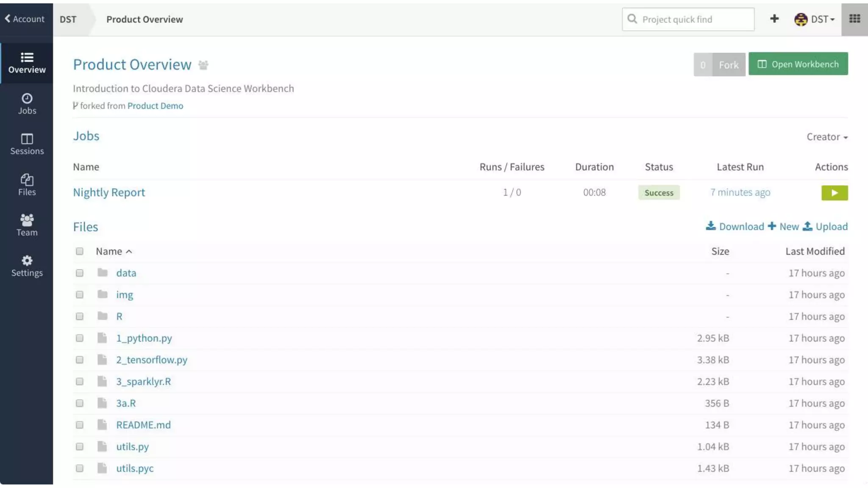
Task: Click the Upload files icon
Action: (x=808, y=226)
